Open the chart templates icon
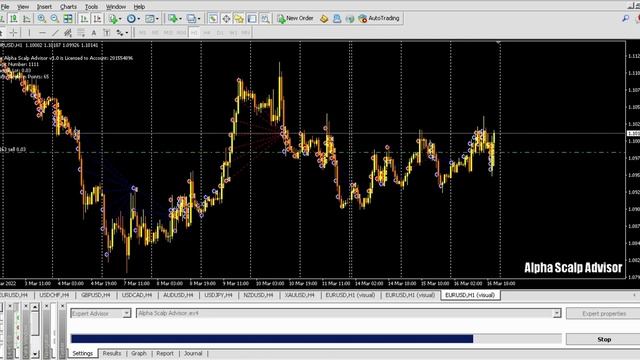640x360 pixels. [x=150, y=18]
